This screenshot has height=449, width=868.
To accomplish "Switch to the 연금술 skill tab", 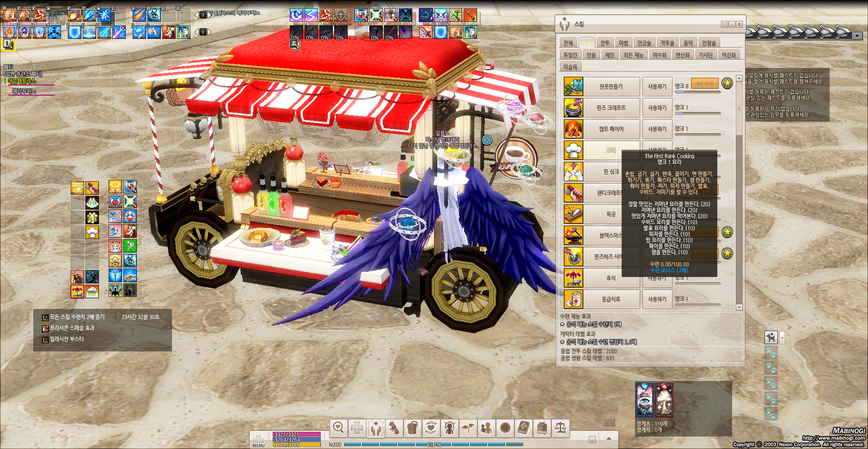I will [644, 43].
